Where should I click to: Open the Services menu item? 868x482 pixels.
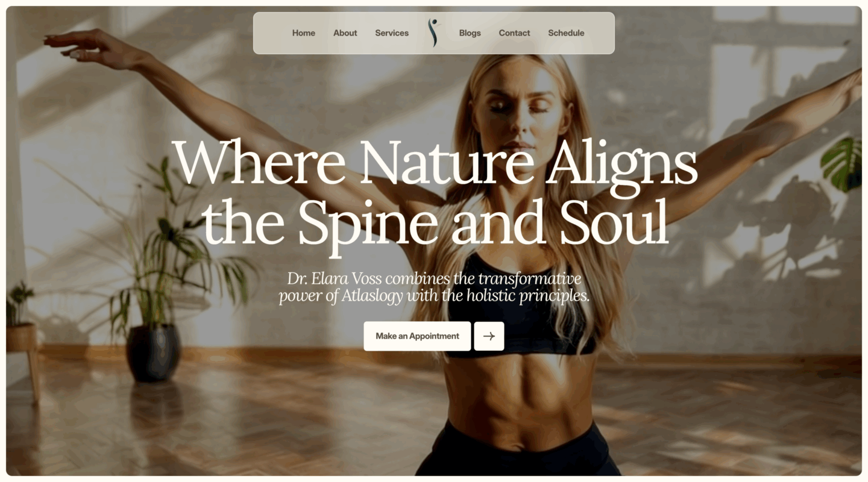pos(392,33)
